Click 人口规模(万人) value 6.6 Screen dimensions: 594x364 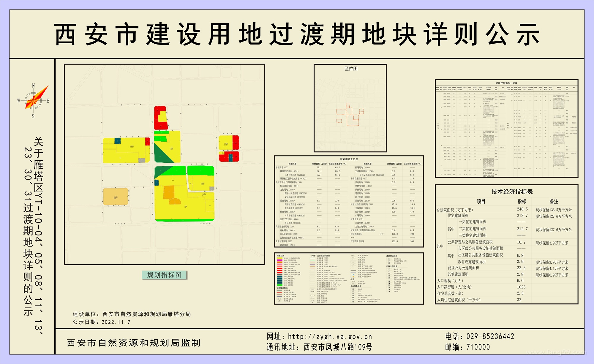(x=520, y=280)
